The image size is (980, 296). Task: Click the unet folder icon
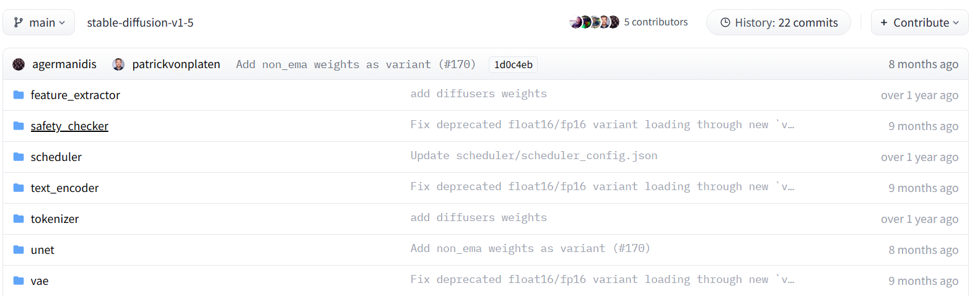pos(19,250)
